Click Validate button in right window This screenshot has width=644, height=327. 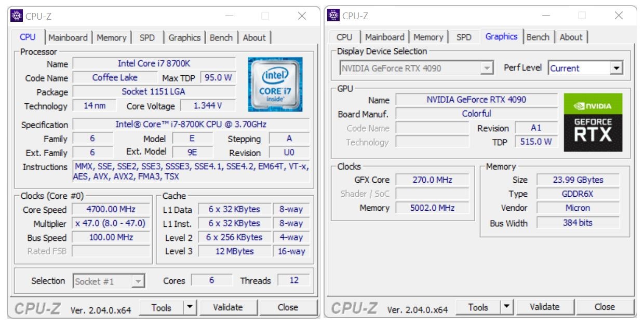point(545,307)
